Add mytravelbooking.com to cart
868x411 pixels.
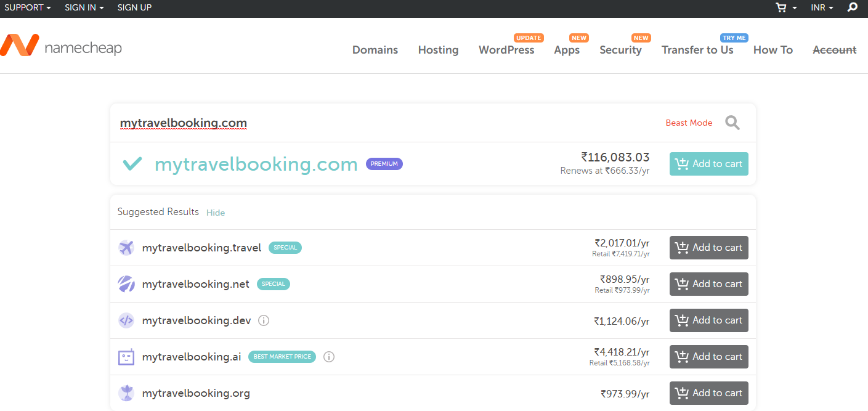point(709,164)
